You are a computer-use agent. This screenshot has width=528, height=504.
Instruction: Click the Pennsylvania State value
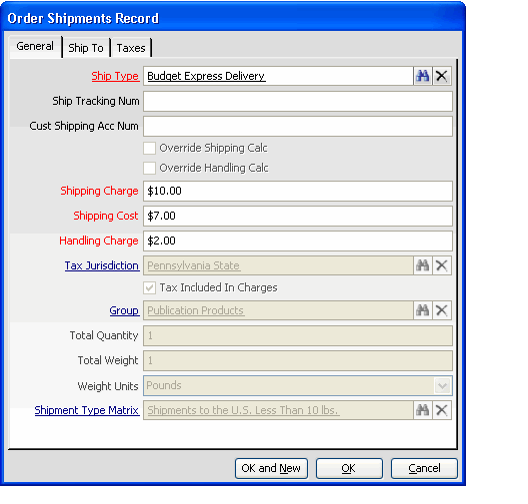coord(193,266)
